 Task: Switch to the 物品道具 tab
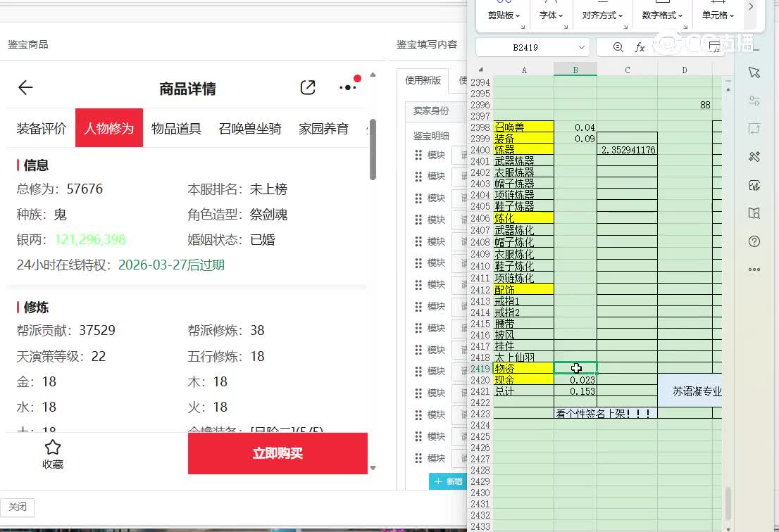176,129
